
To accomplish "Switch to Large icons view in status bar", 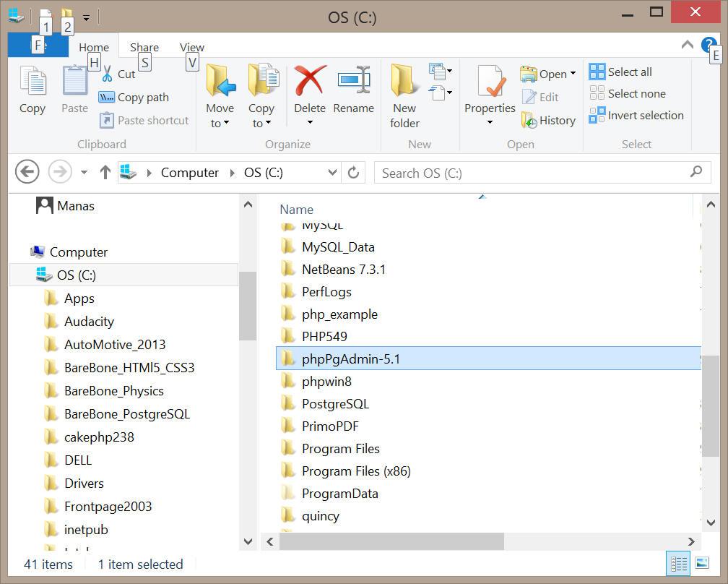I will click(703, 563).
